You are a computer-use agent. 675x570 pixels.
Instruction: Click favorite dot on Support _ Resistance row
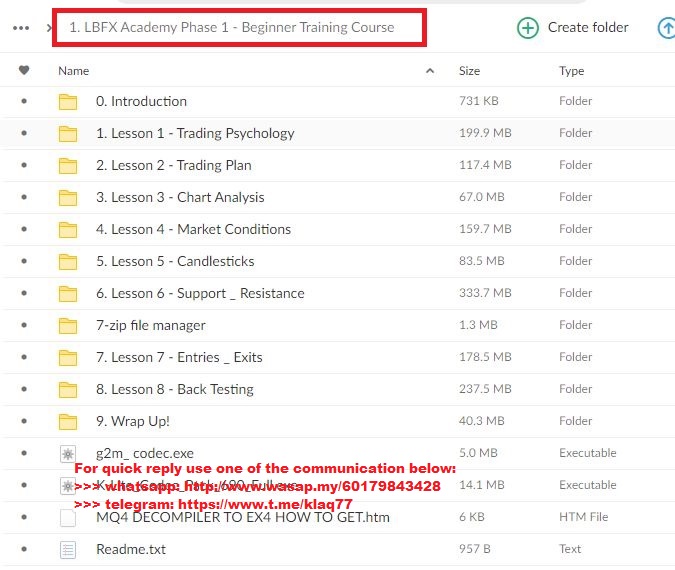click(x=24, y=293)
